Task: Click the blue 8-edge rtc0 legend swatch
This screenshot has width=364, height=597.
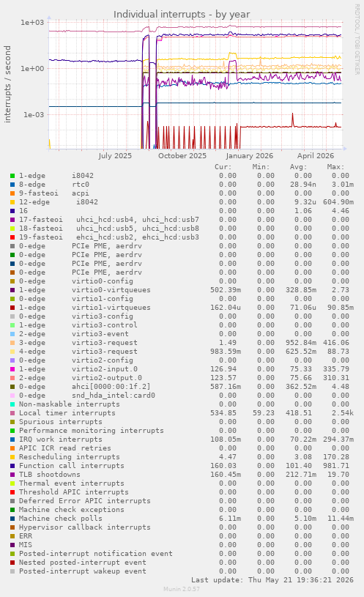Action: [x=12, y=185]
